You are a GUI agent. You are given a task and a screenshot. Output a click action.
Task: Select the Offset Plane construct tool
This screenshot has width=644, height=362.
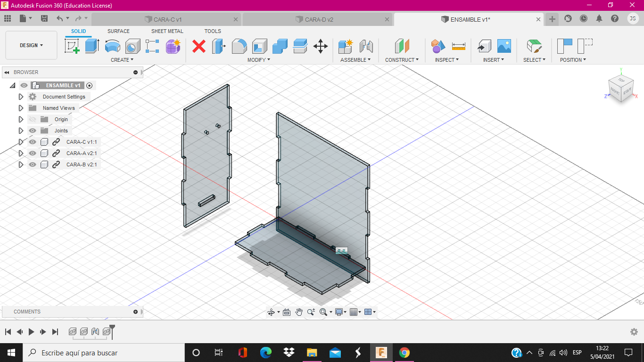click(402, 46)
